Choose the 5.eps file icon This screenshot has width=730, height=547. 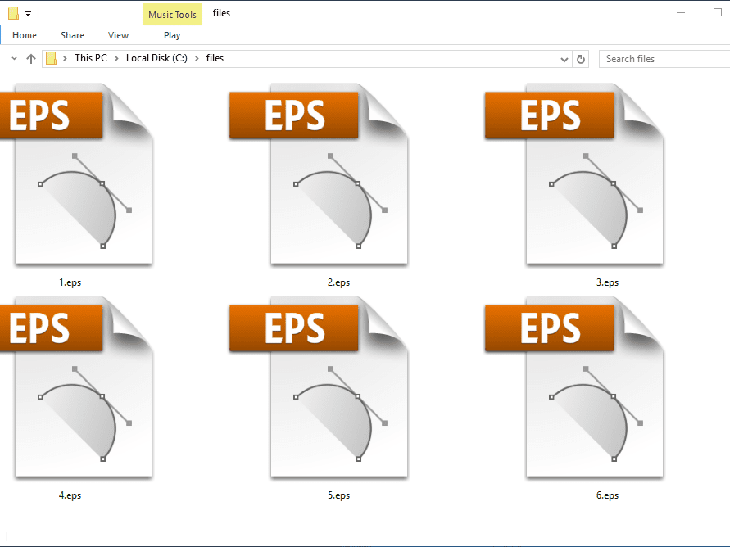(335, 392)
